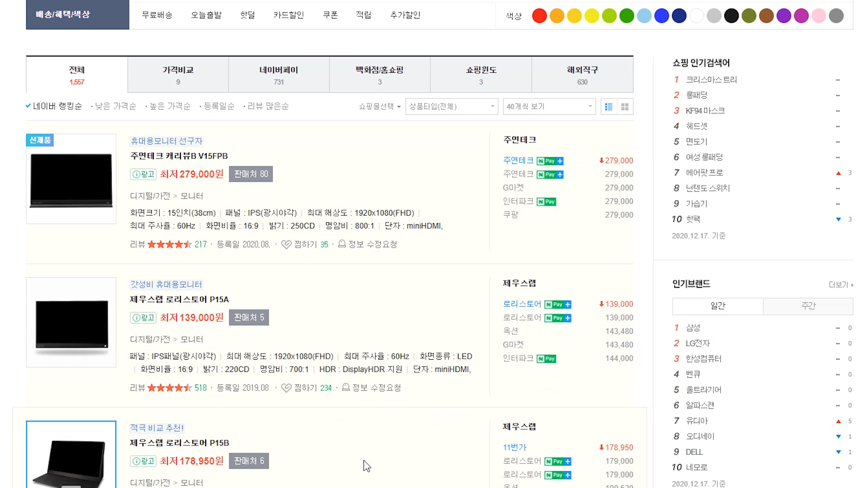Open 주연테크 캐리뷰B V15FPB product link

click(x=179, y=156)
